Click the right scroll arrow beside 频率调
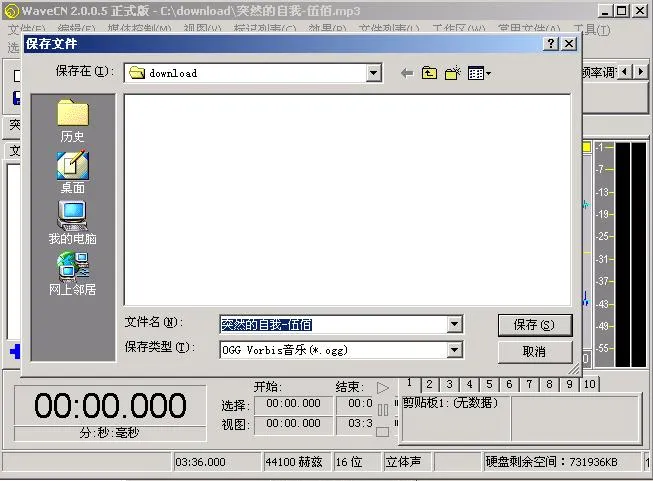The height and width of the screenshot is (481, 653). click(641, 72)
